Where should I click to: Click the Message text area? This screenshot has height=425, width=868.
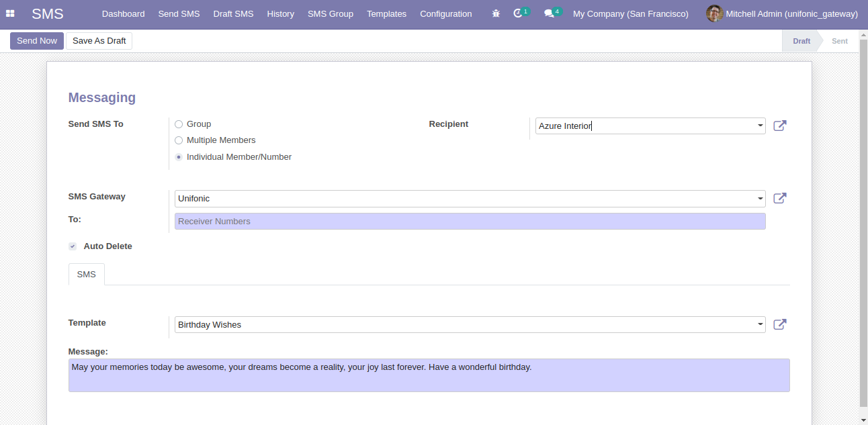click(429, 375)
